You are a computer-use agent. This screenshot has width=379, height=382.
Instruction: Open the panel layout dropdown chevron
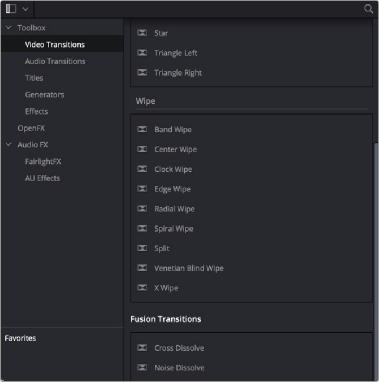click(26, 9)
